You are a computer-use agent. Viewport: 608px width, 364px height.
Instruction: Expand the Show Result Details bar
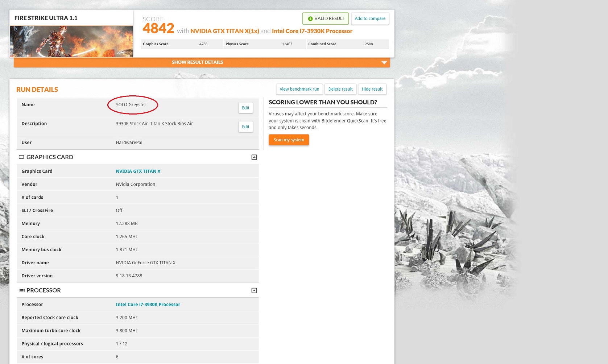click(202, 62)
